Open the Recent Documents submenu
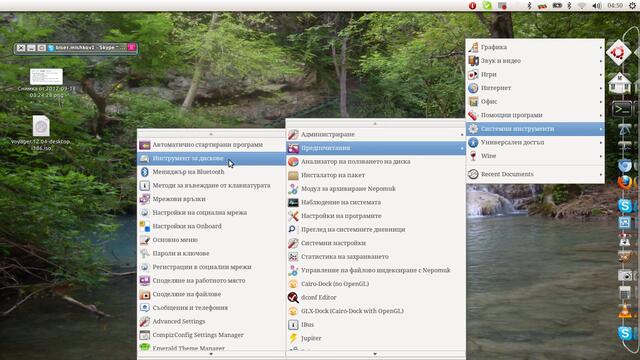Screen dimensions: 640x360 point(535,174)
